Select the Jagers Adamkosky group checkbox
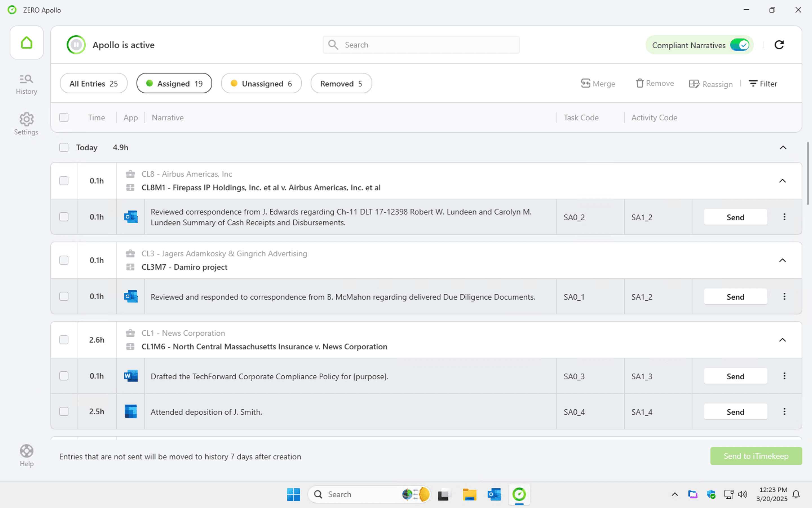Screen dimensions: 812x508 point(64,260)
